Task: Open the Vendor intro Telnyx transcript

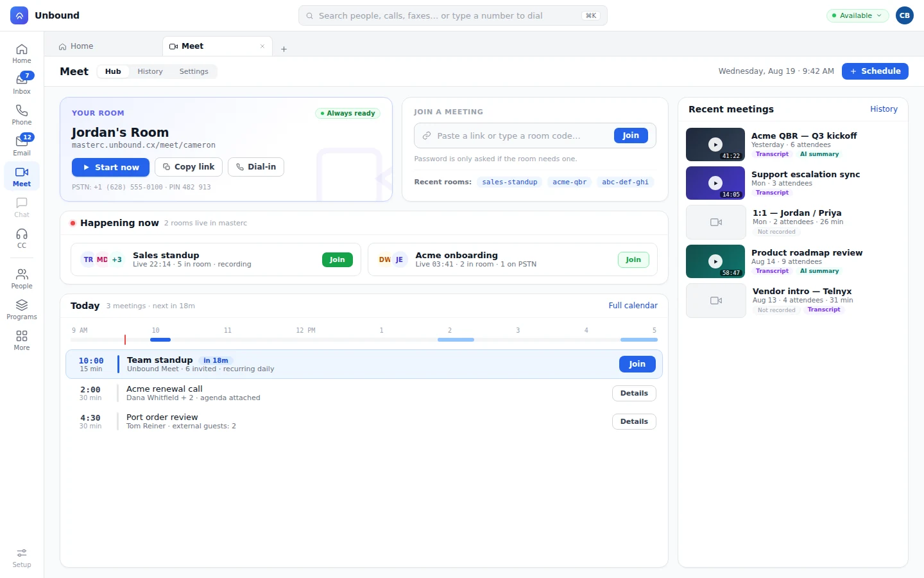Action: point(824,310)
